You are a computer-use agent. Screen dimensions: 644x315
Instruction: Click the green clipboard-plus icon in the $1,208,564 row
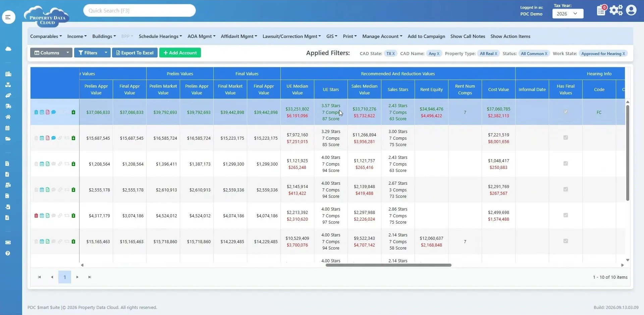pyautogui.click(x=73, y=164)
